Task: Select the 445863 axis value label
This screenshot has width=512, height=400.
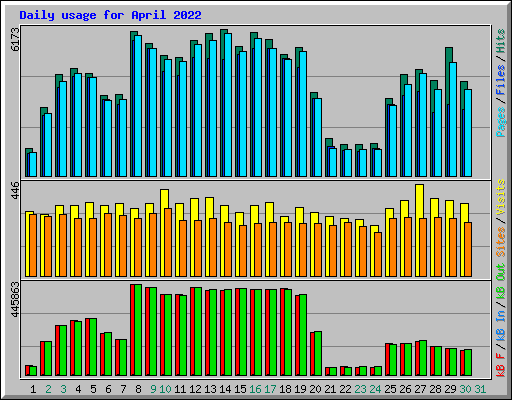Action: 15,299
